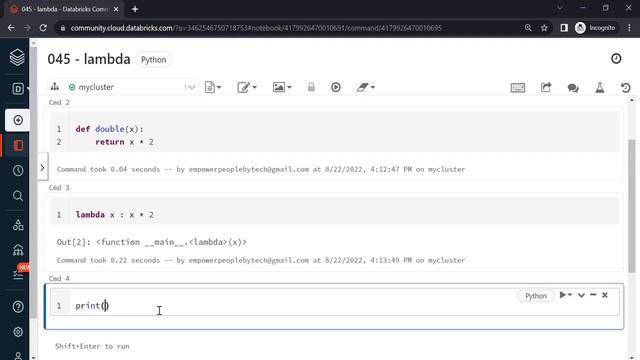Open the tab search chevron in title bar
This screenshot has width=640, height=360.
click(x=560, y=8)
